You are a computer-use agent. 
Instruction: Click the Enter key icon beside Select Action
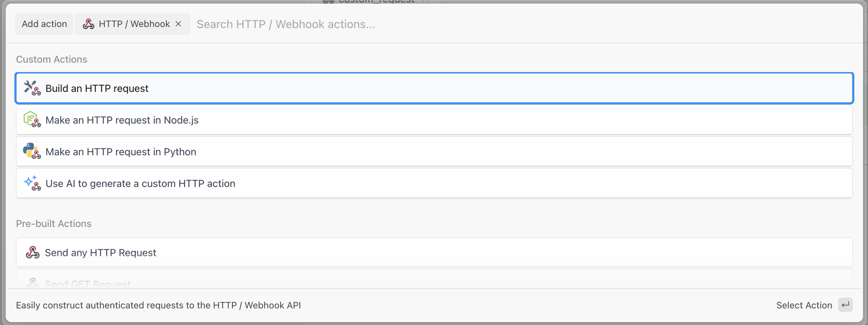[845, 305]
